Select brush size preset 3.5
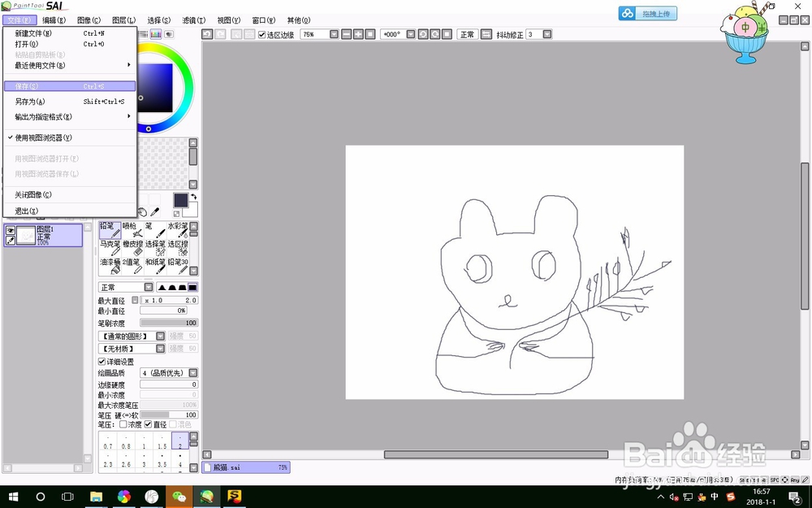The height and width of the screenshot is (508, 812). point(162,460)
